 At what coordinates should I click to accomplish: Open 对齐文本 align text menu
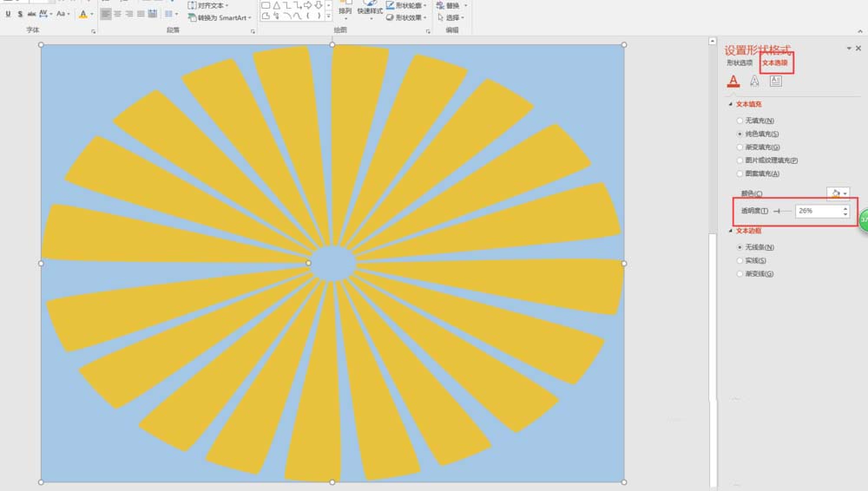pos(208,5)
